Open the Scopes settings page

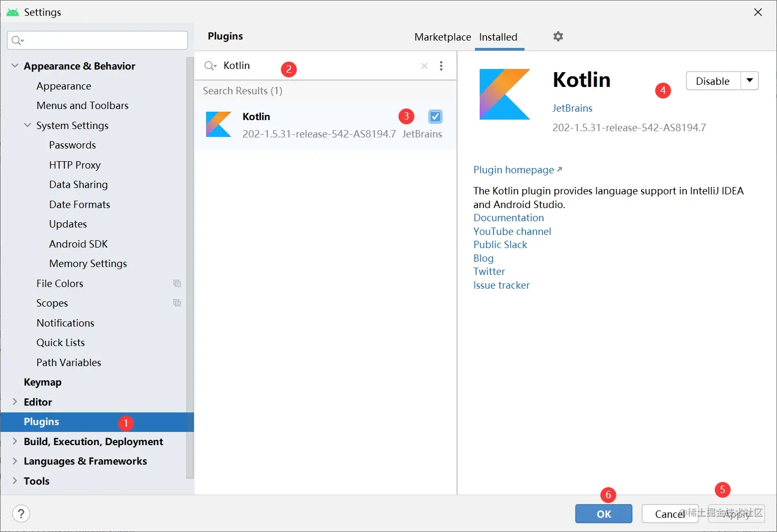tap(52, 303)
